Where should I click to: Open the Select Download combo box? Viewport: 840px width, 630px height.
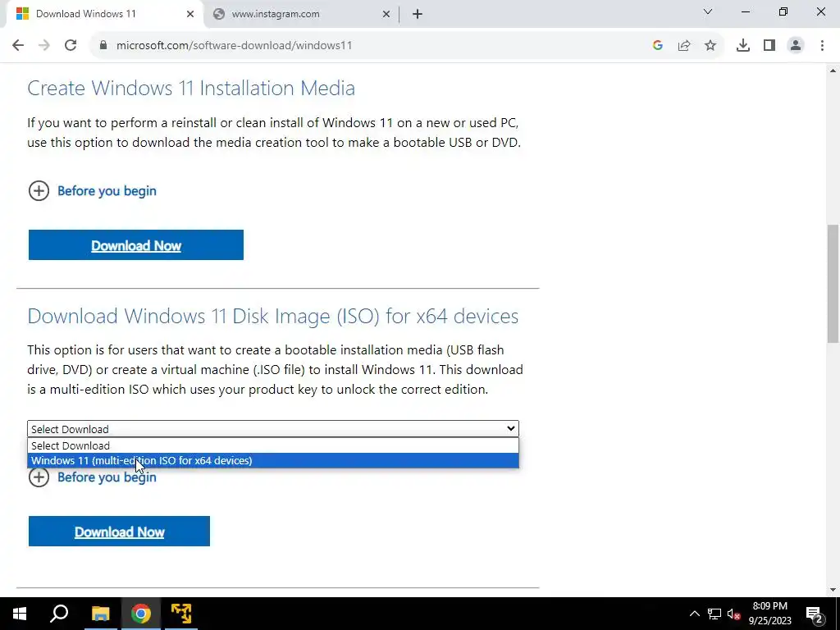click(272, 428)
